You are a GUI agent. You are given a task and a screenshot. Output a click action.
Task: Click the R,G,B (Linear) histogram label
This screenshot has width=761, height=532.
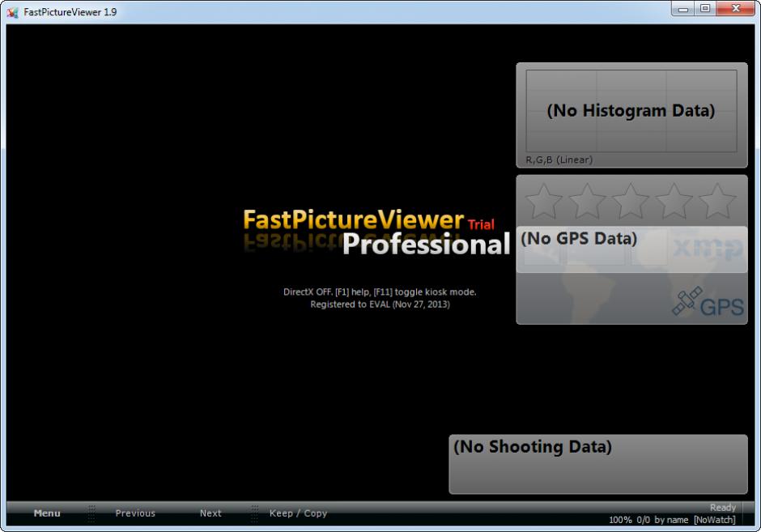pos(559,160)
